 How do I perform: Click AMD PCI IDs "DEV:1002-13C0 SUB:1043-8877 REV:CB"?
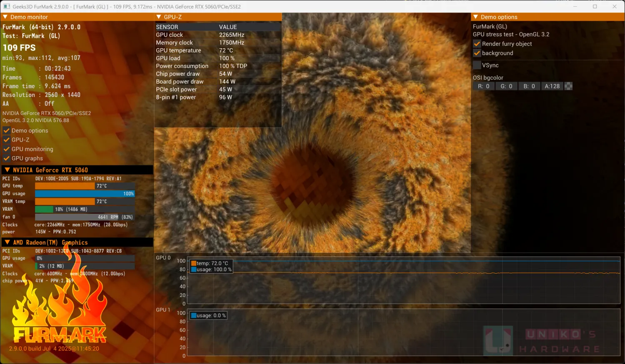tap(78, 251)
